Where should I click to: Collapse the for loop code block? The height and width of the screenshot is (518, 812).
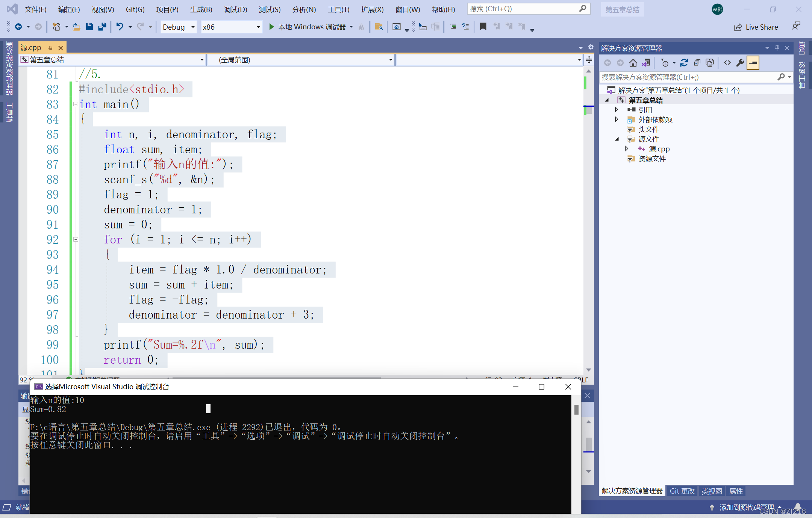(76, 239)
